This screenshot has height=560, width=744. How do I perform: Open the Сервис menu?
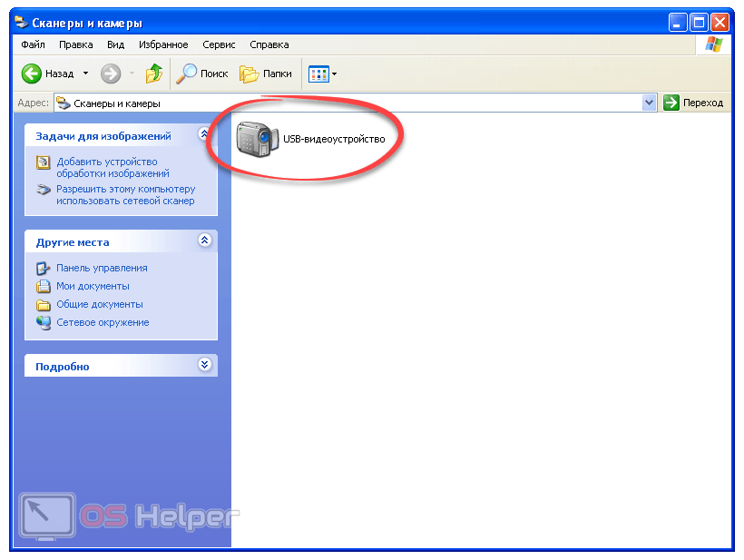219,44
